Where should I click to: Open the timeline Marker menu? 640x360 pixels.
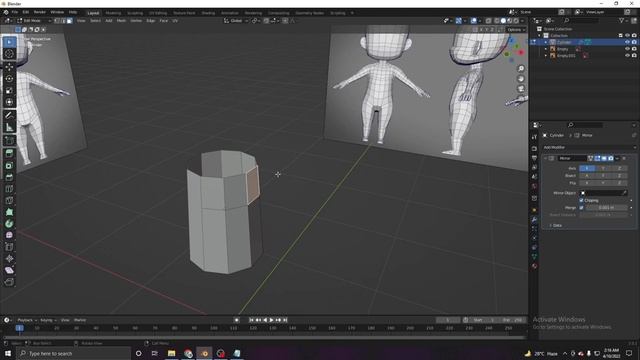point(80,320)
